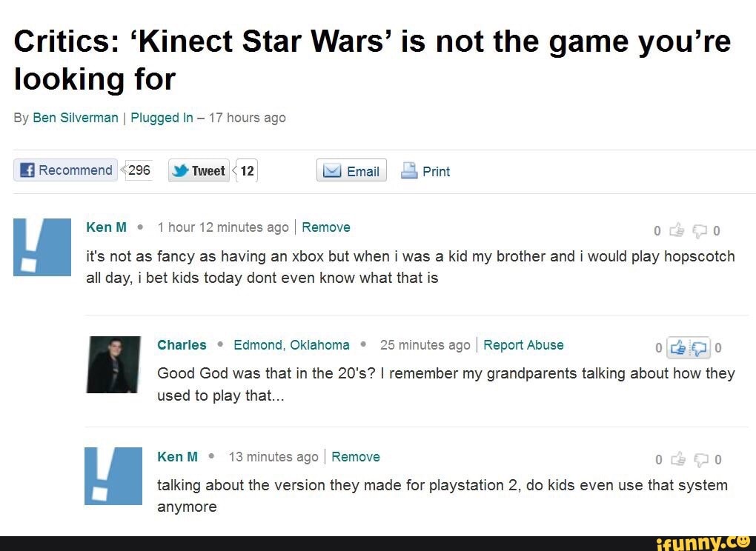Remove Ken M's 13 minutes ago reply
This screenshot has height=551, width=756.
tap(355, 457)
